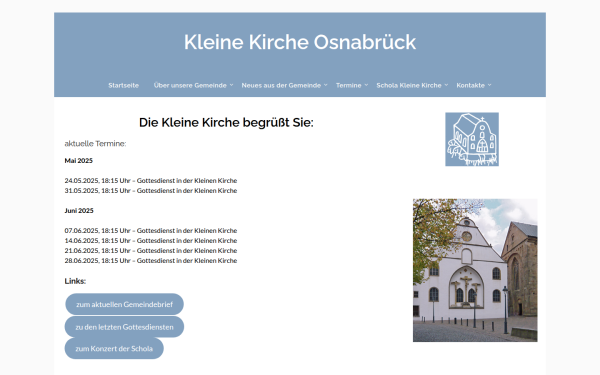Expand the Über unsere Gemeinde chevron
This screenshot has height=375, width=600.
click(x=232, y=85)
